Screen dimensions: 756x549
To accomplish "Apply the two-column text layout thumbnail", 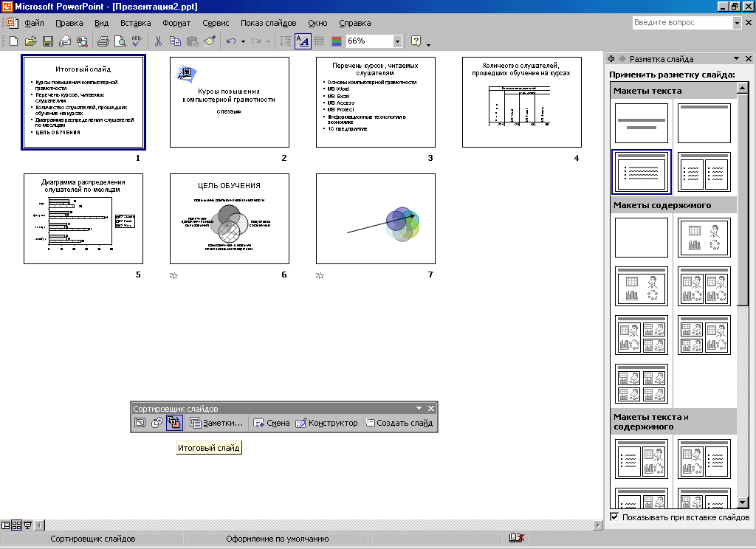I will pos(704,172).
